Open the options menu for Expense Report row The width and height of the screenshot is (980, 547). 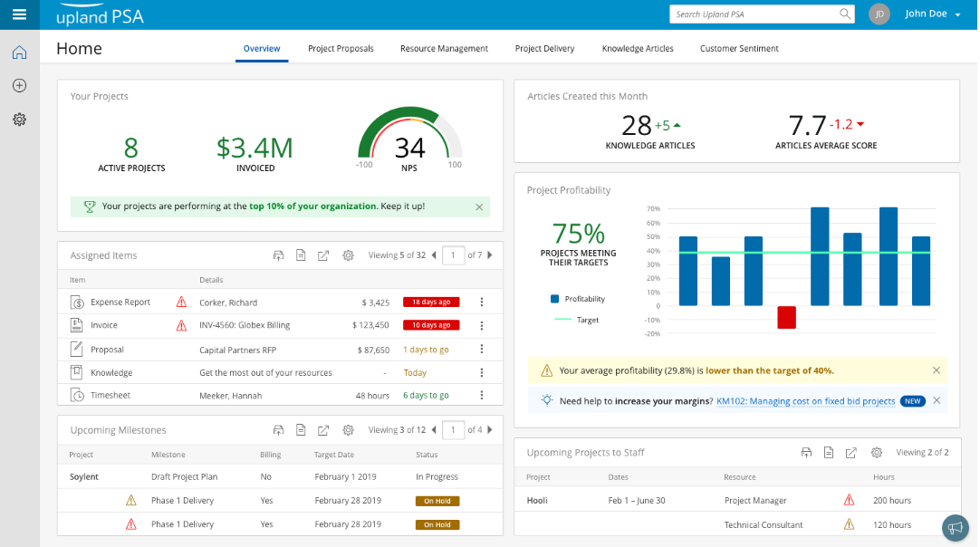pos(482,302)
